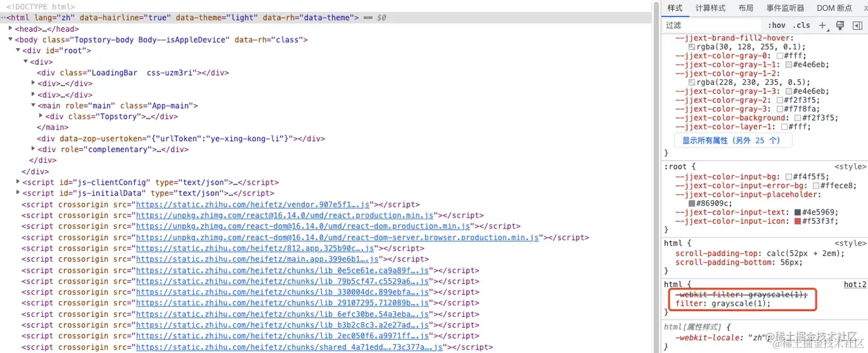Click the <style> source link for :root rule
The image size is (868, 353).
point(851,166)
